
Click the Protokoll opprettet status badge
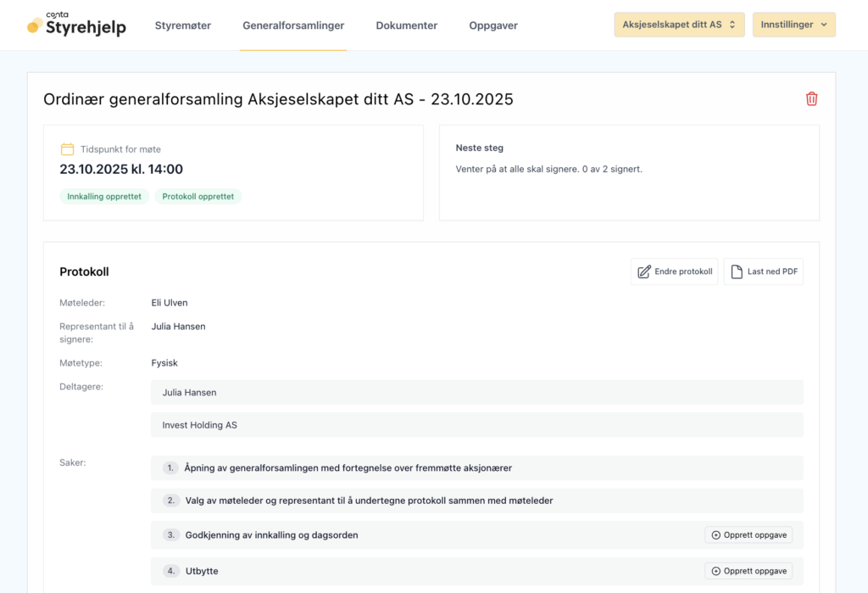click(x=198, y=196)
